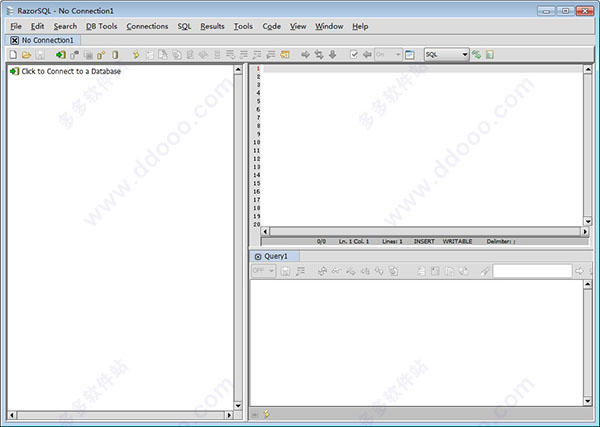
Task: Open the SQL language dropdown
Action: pyautogui.click(x=447, y=55)
